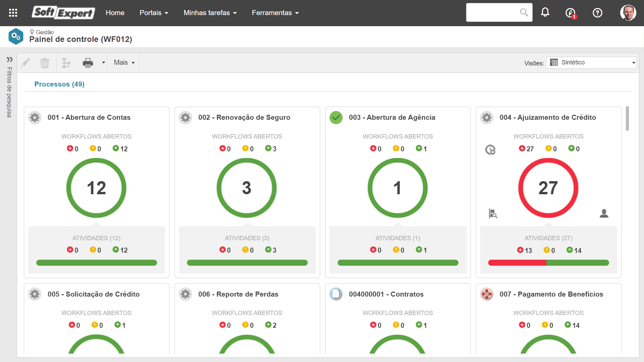The image size is (644, 362).
Task: Click check icon of 003 - Abertura de Agência
Action: tap(336, 117)
